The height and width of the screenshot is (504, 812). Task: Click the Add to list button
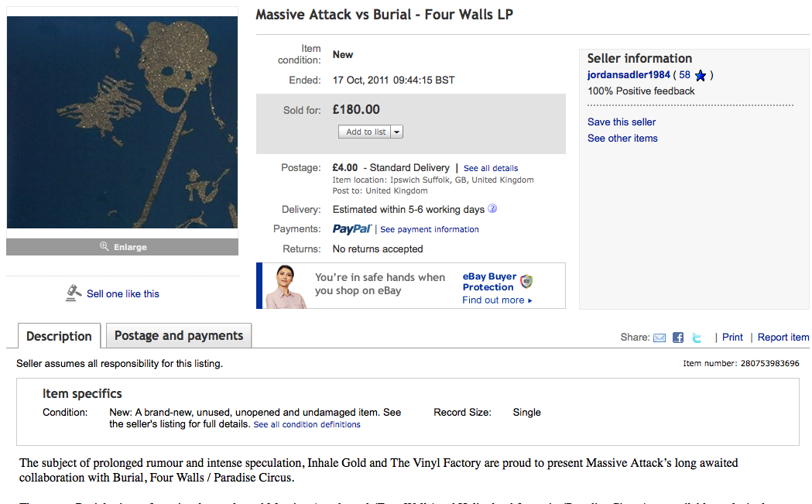click(365, 132)
